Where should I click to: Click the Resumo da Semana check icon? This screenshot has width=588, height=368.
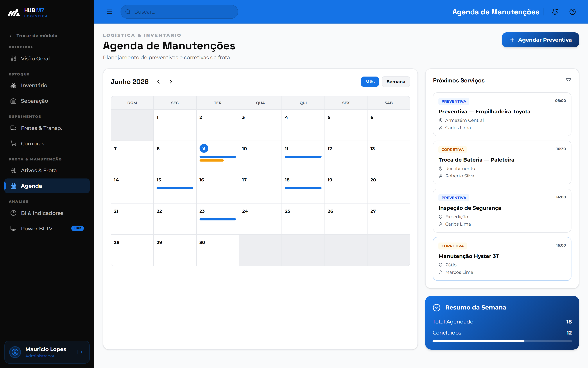coord(437,308)
